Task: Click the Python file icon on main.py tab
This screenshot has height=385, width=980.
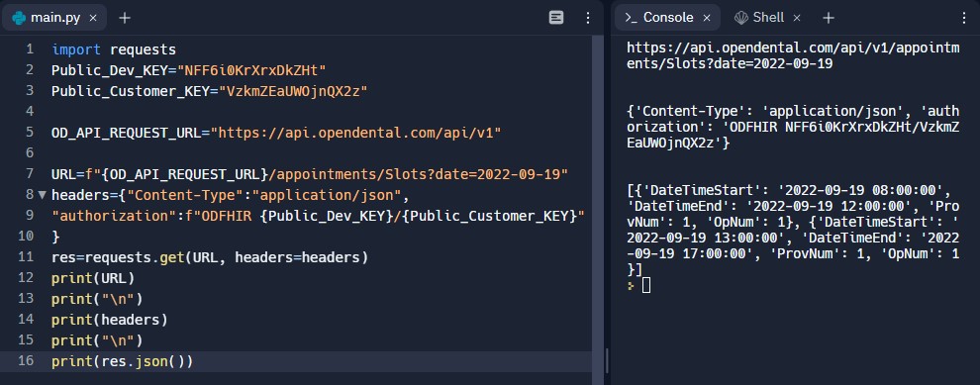Action: tap(19, 18)
